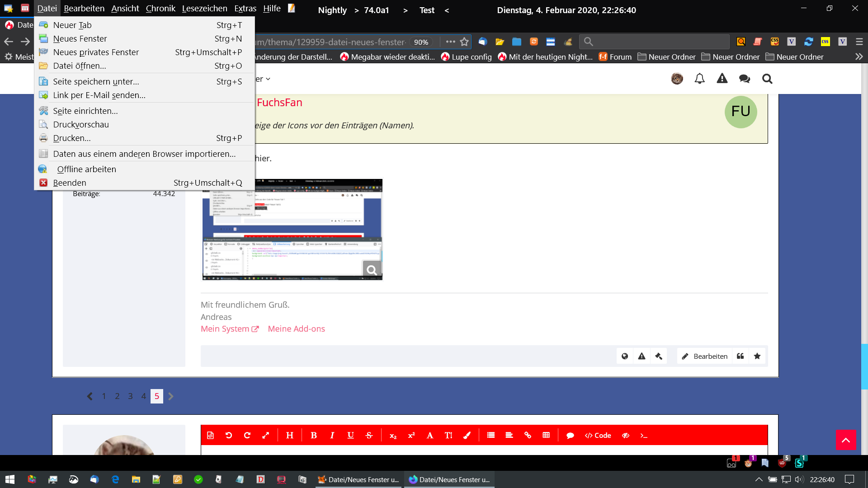The width and height of the screenshot is (868, 488).
Task: Click the insert table icon
Action: pos(546,435)
